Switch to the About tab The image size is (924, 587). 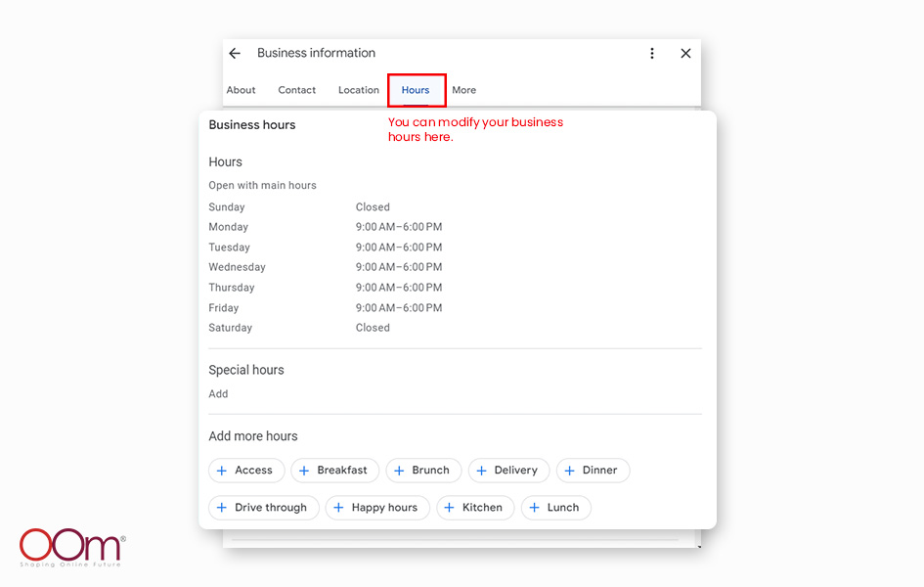click(242, 90)
